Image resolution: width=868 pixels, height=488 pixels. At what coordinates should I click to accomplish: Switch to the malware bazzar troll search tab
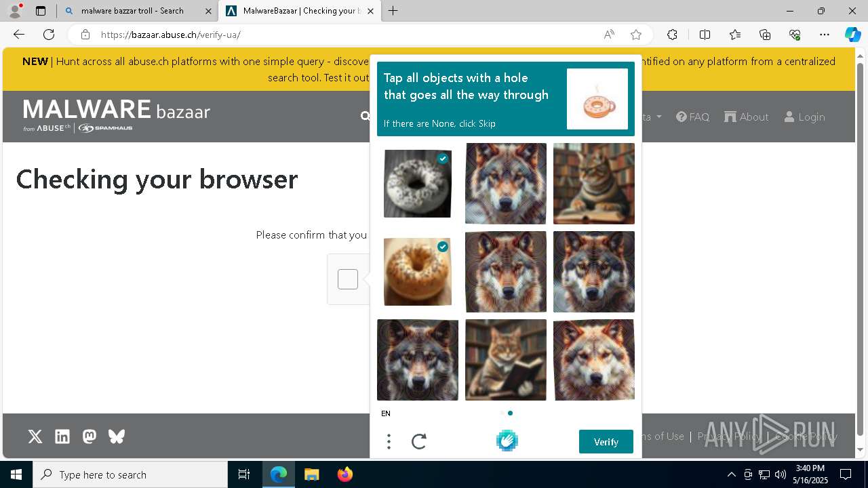point(137,11)
